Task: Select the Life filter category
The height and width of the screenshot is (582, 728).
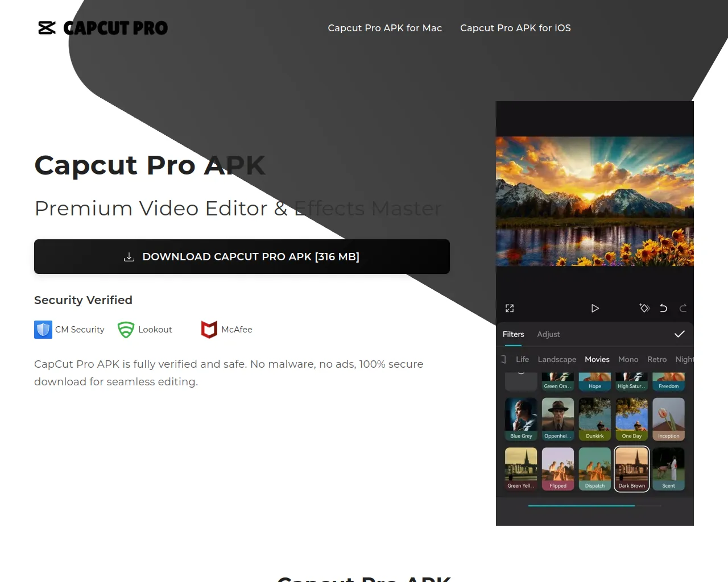Action: (522, 359)
